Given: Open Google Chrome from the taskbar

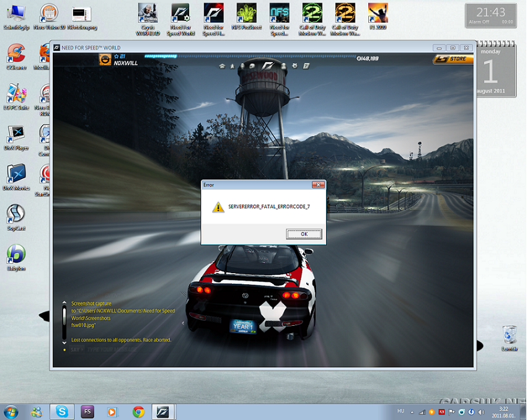Looking at the screenshot, I should pyautogui.click(x=138, y=412).
